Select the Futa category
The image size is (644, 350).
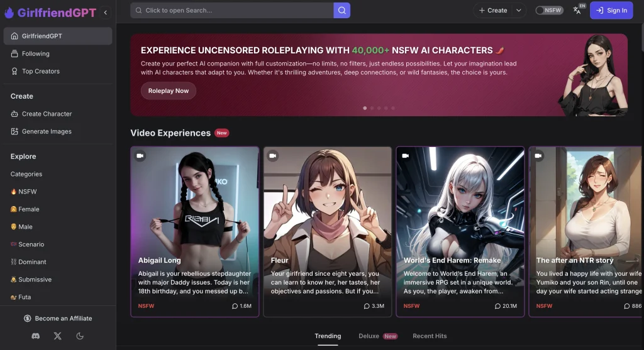click(21, 297)
